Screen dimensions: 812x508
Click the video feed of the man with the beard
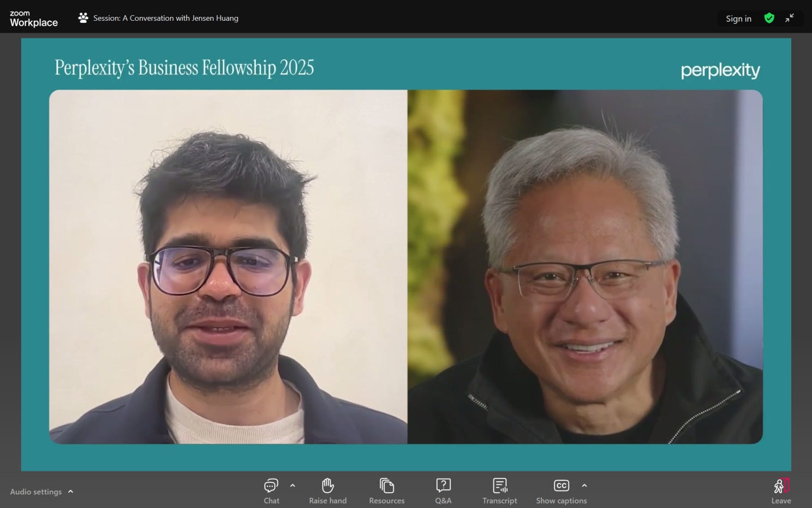coord(228,267)
